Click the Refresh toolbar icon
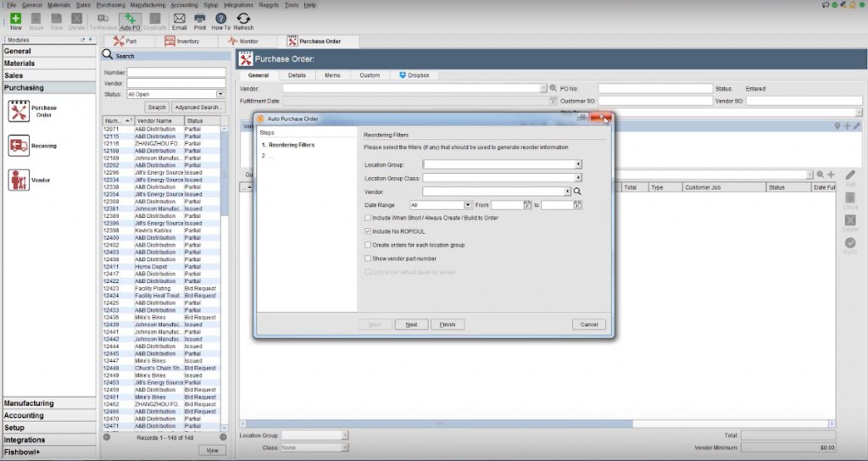Image resolution: width=868 pixels, height=461 pixels. point(243,20)
